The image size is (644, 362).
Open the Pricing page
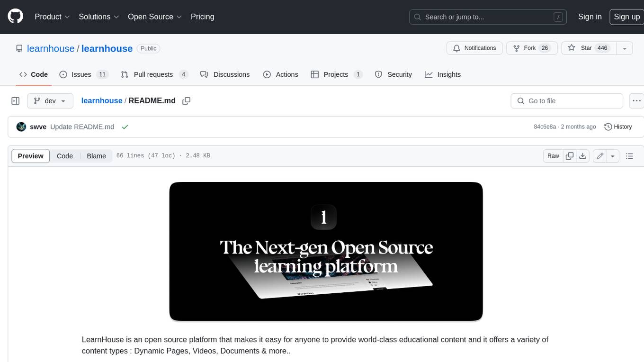pyautogui.click(x=202, y=17)
